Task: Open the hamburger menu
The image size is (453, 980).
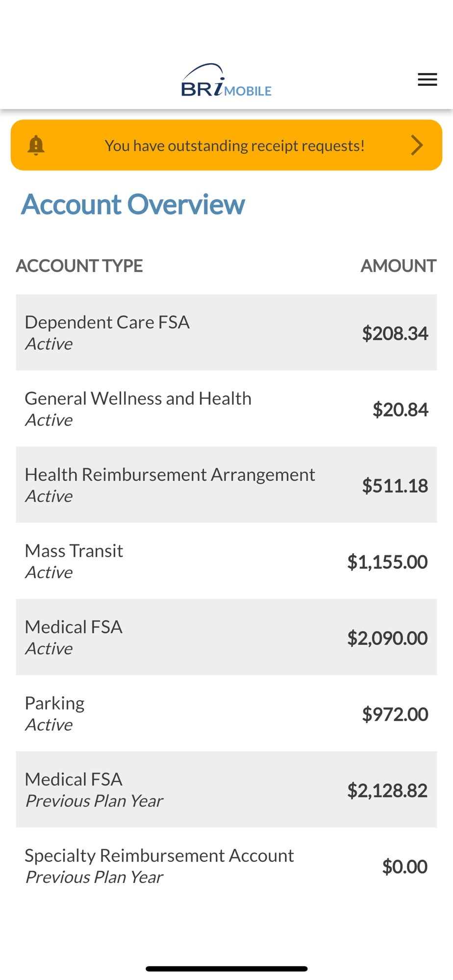Action: [427, 79]
